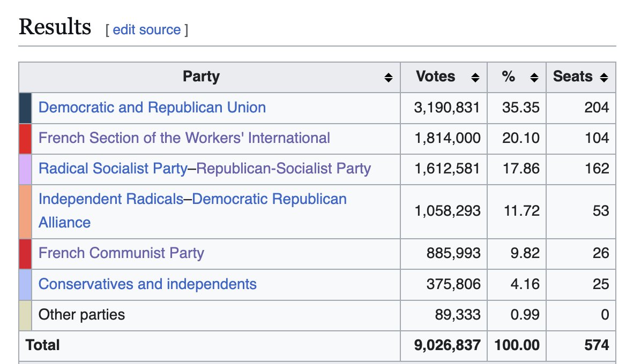
Task: Click the orange Independent Radicals color swatch
Action: [x=25, y=211]
